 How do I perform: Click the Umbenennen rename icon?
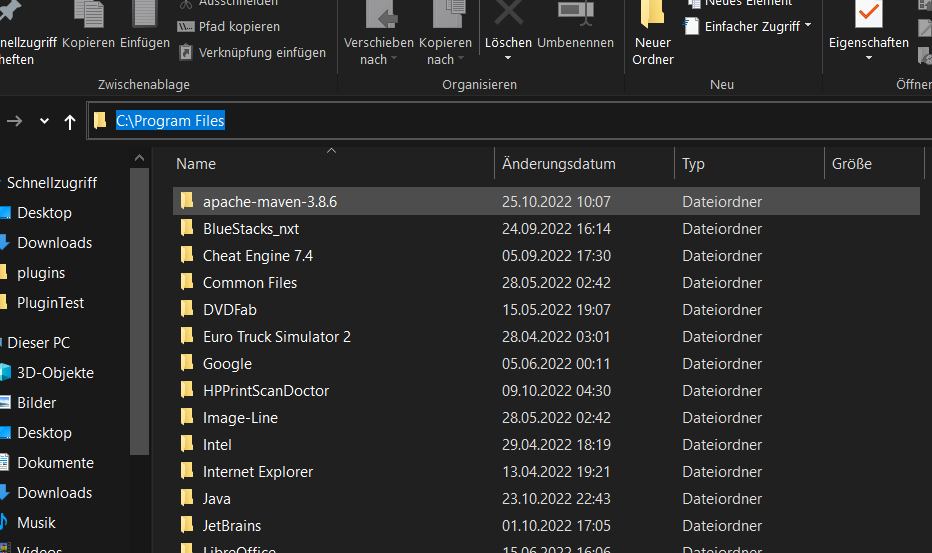pyautogui.click(x=576, y=13)
